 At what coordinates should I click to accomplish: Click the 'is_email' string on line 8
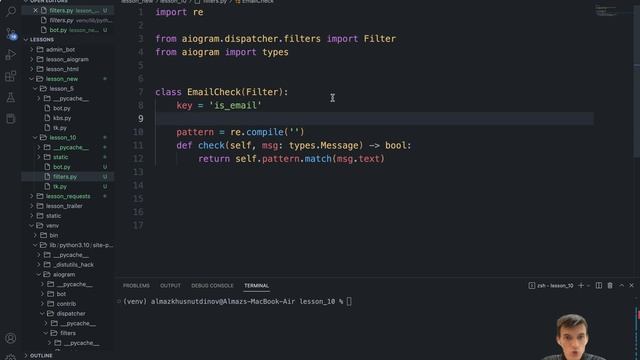tap(235, 105)
